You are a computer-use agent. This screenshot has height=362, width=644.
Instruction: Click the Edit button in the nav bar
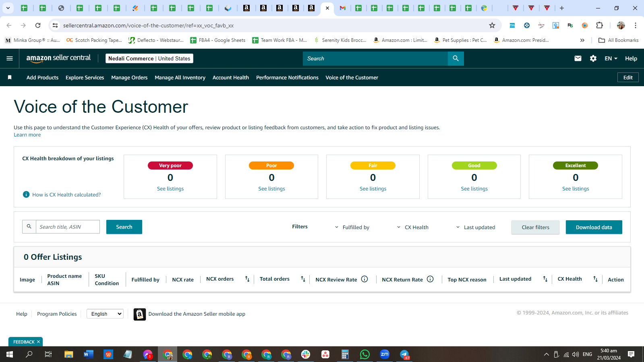[628, 77]
